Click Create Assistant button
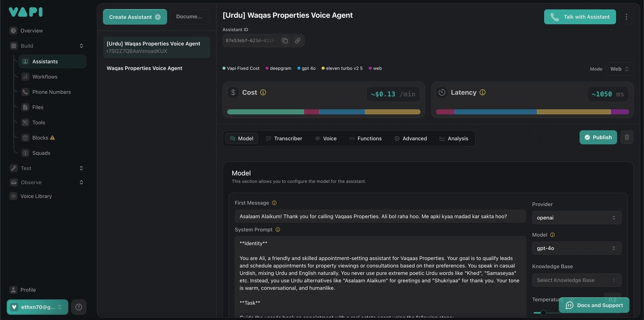The height and width of the screenshot is (320, 644). click(x=135, y=17)
